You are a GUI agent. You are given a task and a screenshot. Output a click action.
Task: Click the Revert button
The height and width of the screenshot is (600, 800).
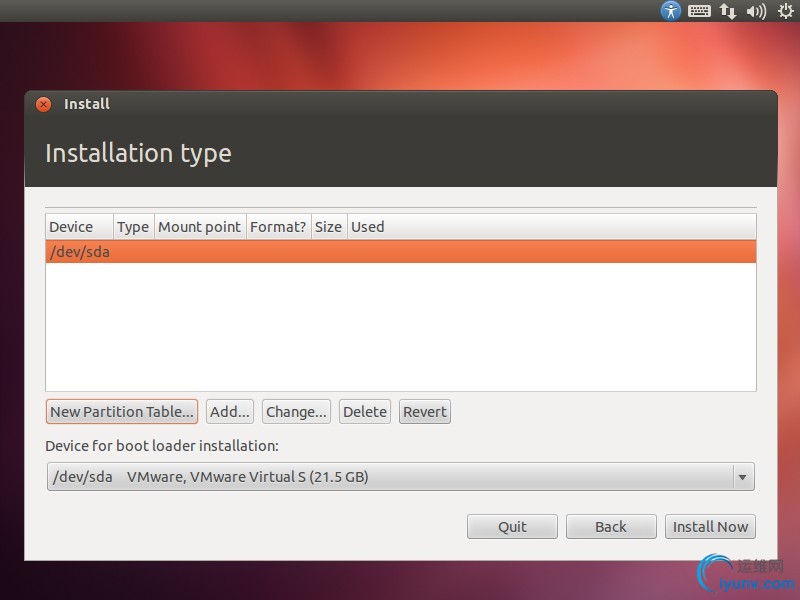click(424, 412)
